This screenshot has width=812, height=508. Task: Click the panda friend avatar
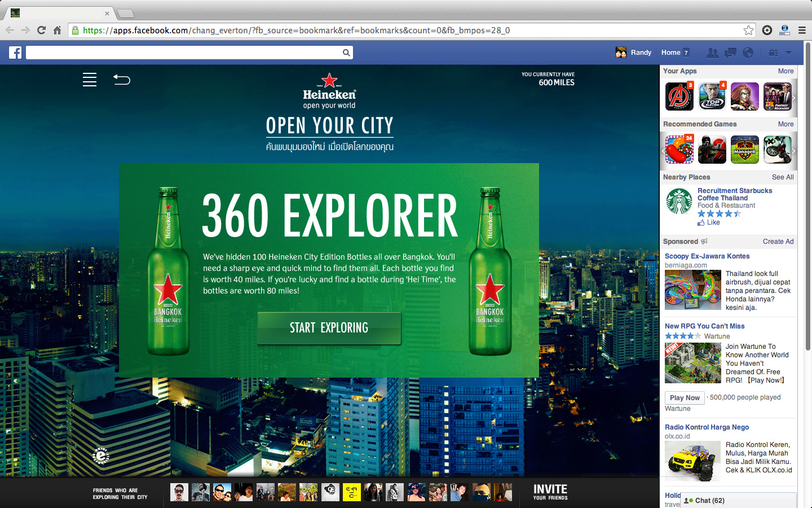[330, 492]
